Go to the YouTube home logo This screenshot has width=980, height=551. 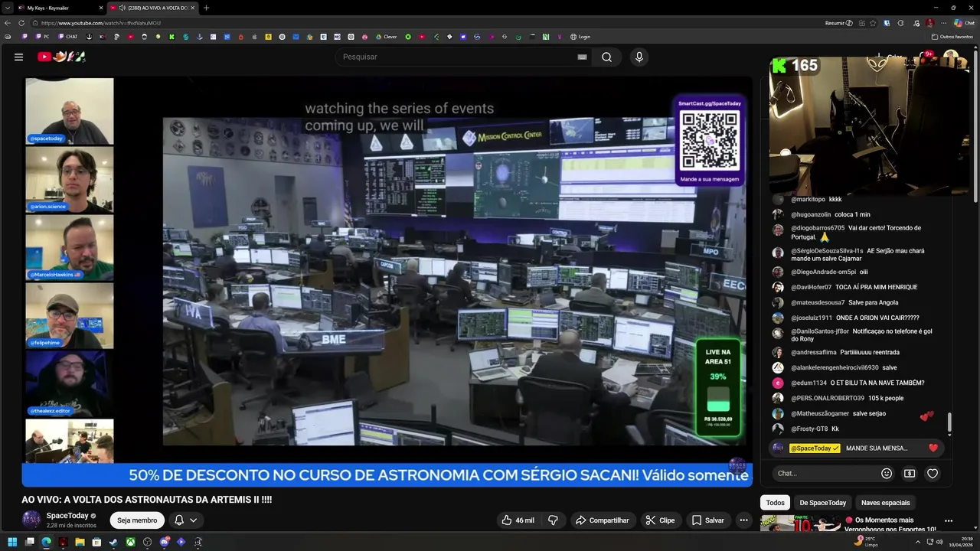coord(61,57)
